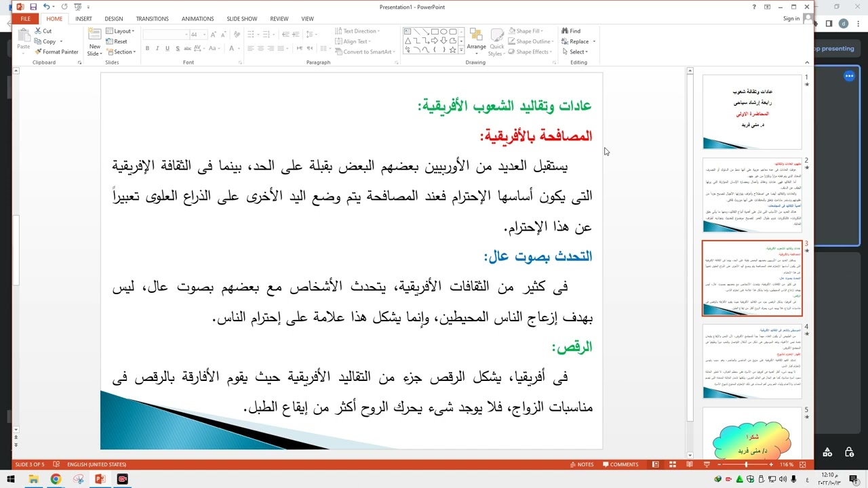Click the Sign in link
The image size is (868, 488).
click(791, 19)
